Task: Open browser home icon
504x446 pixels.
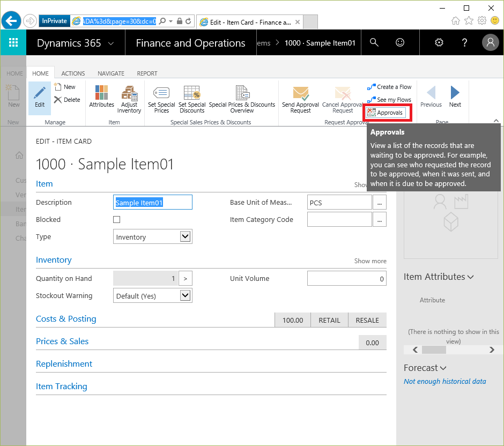Action: tap(455, 21)
